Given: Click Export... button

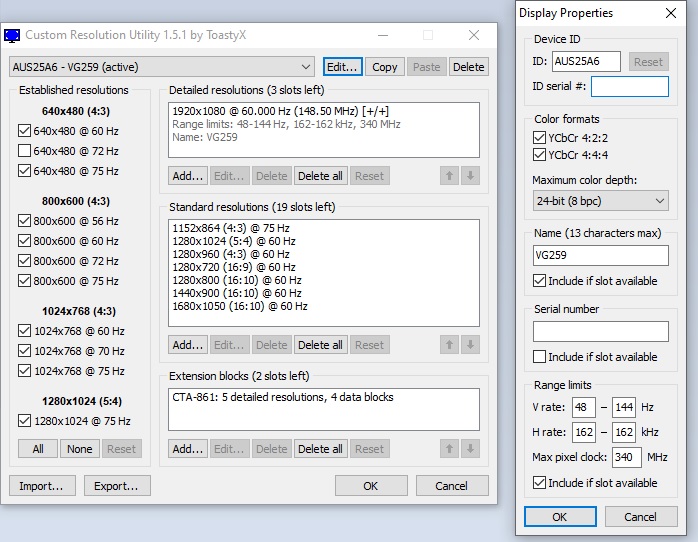Looking at the screenshot, I should pyautogui.click(x=117, y=486).
